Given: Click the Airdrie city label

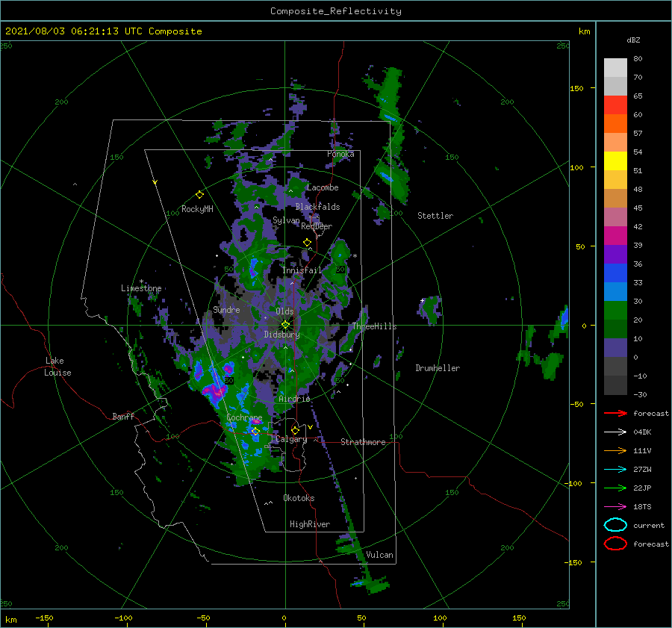Looking at the screenshot, I should 294,399.
